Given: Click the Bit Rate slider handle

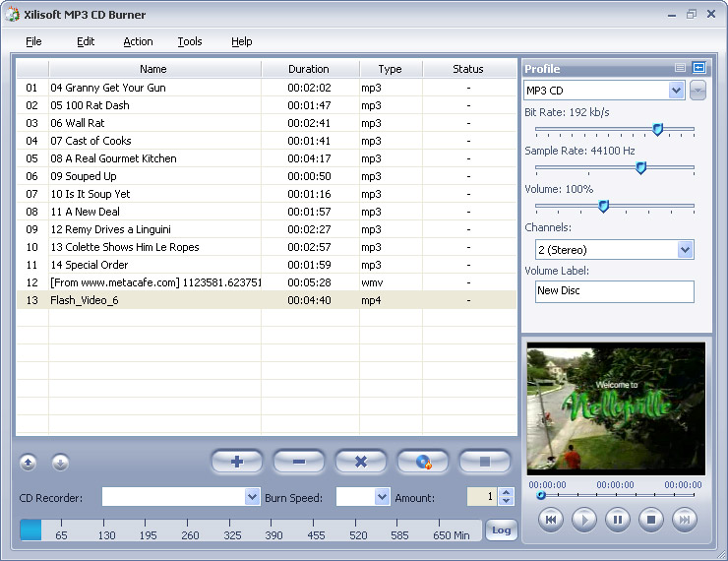Looking at the screenshot, I should 658,129.
